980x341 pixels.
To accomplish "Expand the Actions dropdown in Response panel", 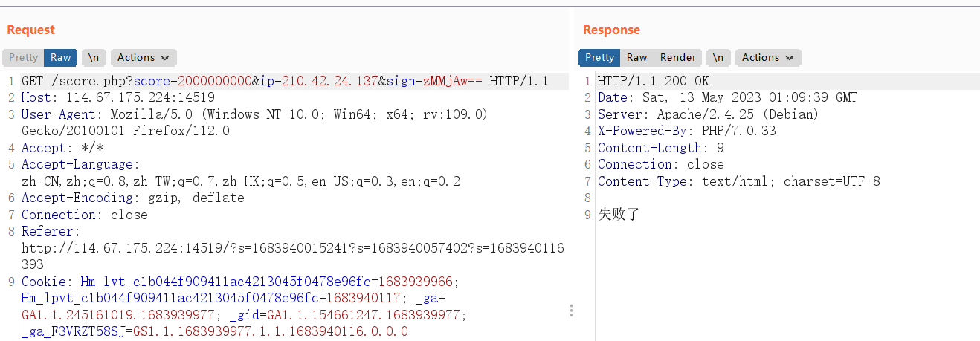I will point(768,58).
